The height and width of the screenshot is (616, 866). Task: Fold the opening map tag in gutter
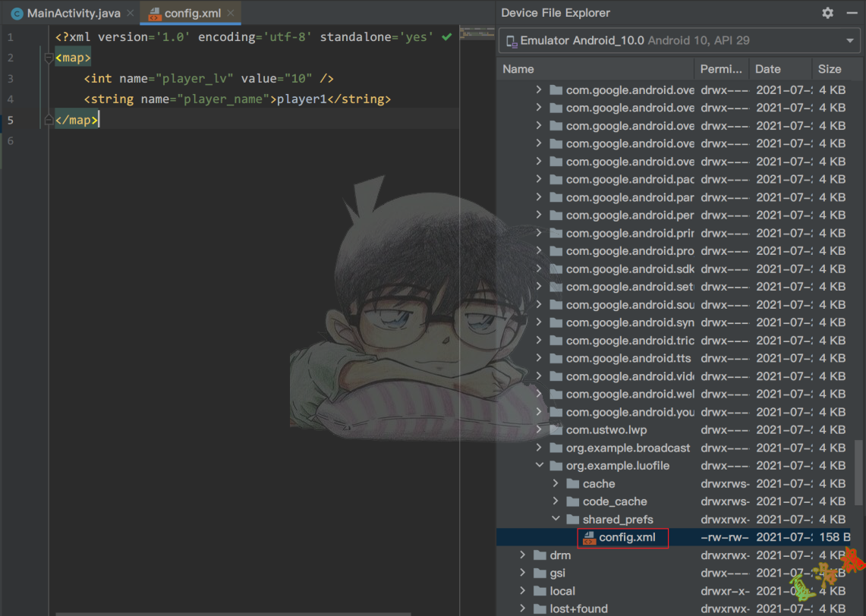coord(49,58)
